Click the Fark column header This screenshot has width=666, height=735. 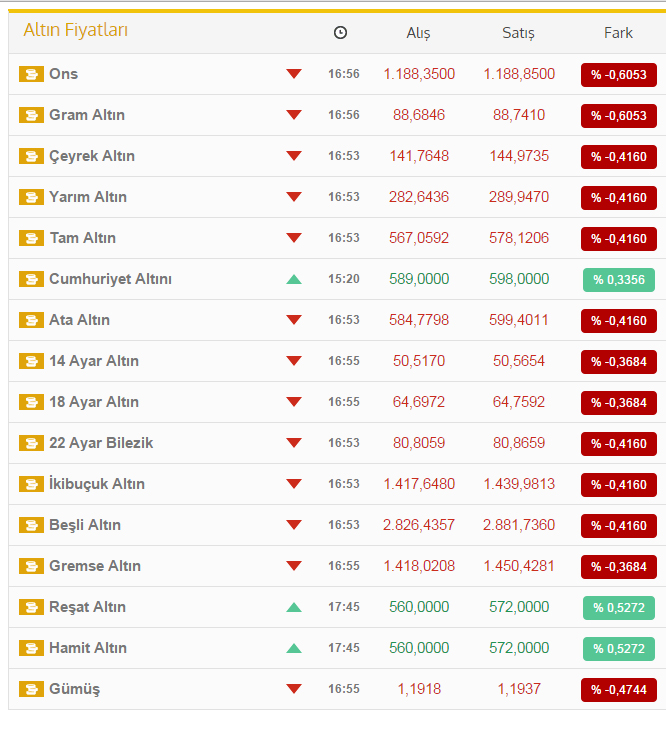coord(618,33)
